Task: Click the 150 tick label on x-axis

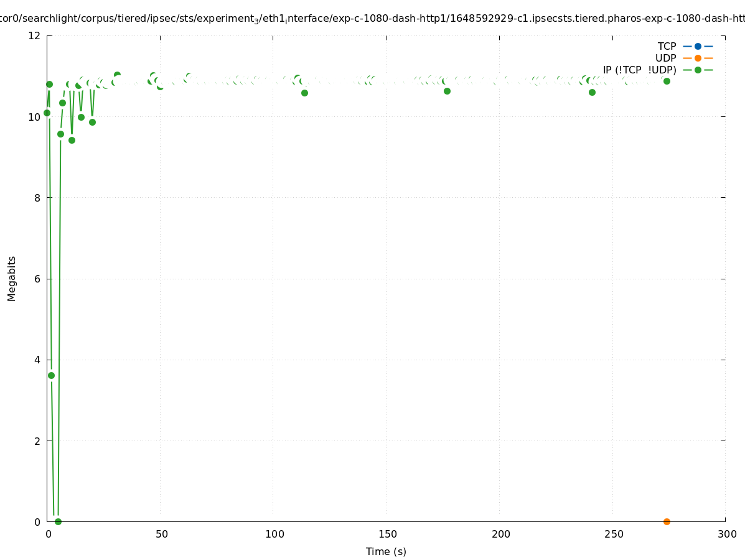Action: click(x=387, y=534)
